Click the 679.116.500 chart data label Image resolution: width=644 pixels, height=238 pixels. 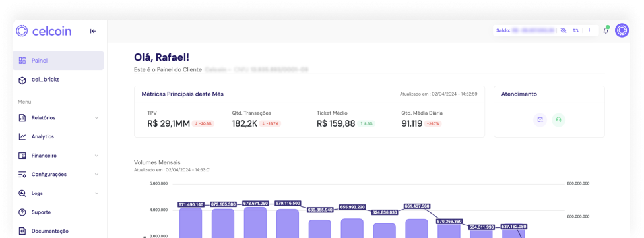click(288, 203)
